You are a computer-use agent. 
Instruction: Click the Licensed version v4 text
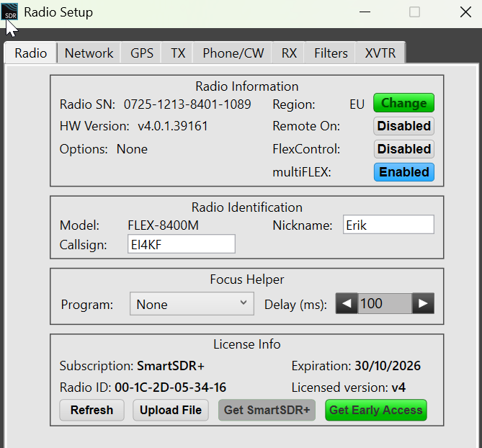(349, 387)
